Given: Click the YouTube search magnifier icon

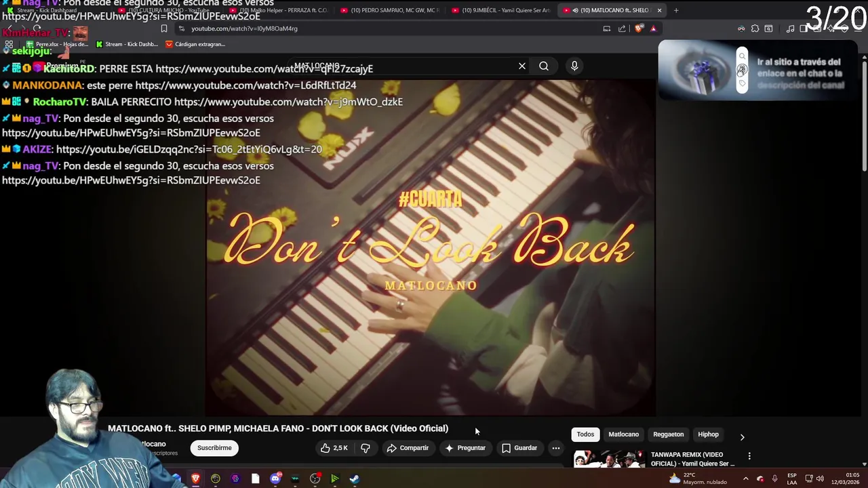Looking at the screenshot, I should click(544, 66).
